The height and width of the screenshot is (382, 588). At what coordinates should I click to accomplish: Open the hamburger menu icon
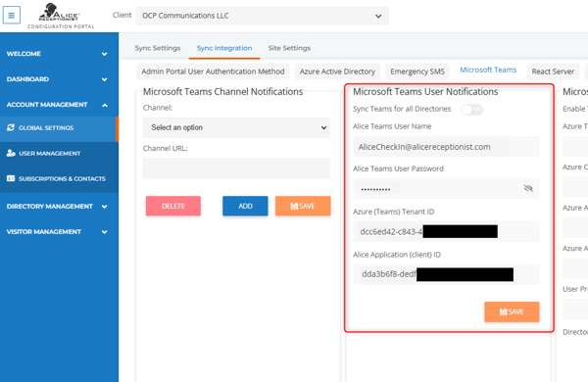point(11,16)
